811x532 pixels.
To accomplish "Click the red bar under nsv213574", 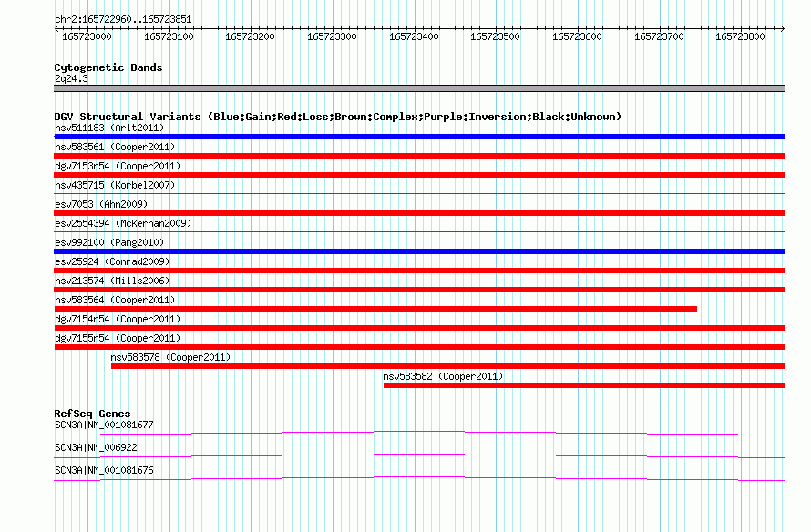I will 419,290.
